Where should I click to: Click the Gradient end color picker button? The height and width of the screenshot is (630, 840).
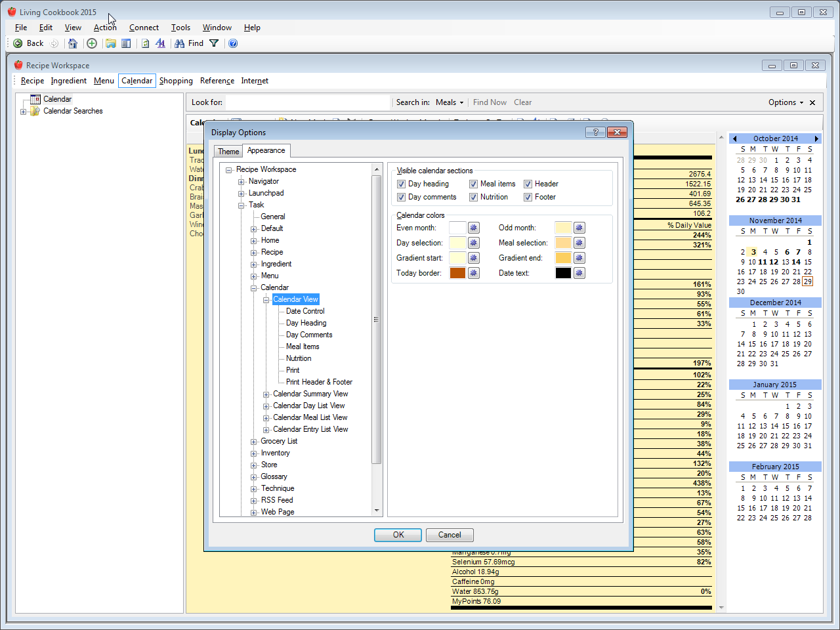click(x=579, y=258)
